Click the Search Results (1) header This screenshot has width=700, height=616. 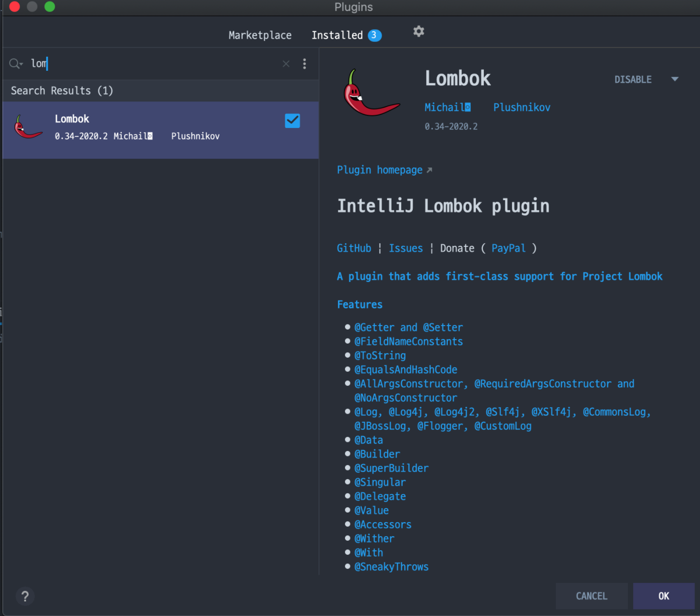click(62, 91)
